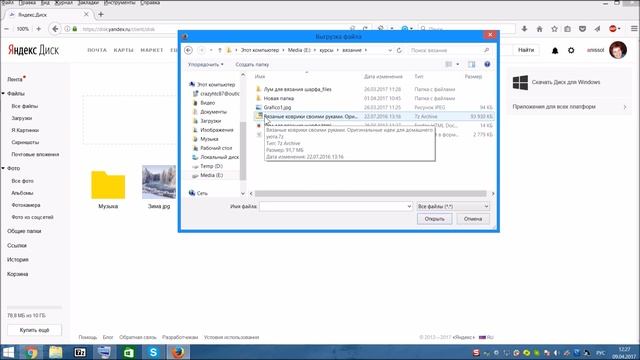Select Документы in the navigation tree
Image resolution: width=640 pixels, height=360 pixels.
pyautogui.click(x=213, y=112)
